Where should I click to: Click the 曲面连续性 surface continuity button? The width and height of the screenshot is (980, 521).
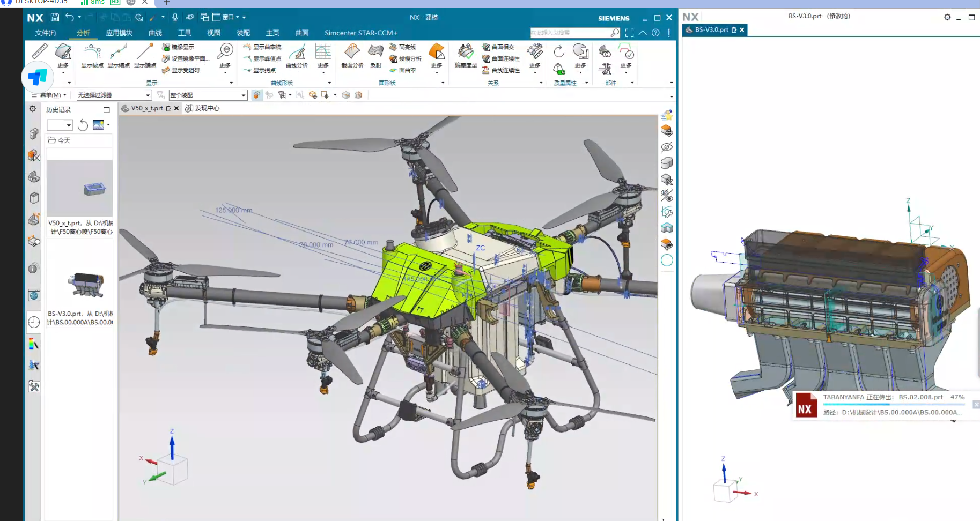[501, 58]
